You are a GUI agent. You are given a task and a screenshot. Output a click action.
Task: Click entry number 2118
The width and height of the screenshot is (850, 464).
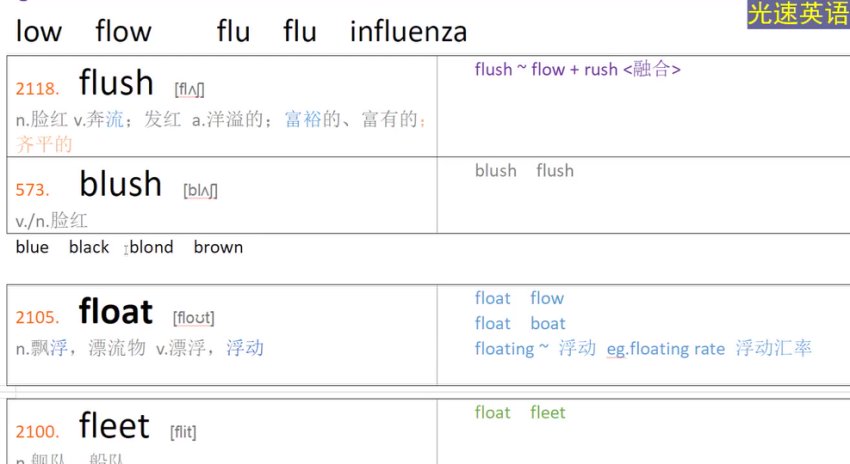(37, 90)
